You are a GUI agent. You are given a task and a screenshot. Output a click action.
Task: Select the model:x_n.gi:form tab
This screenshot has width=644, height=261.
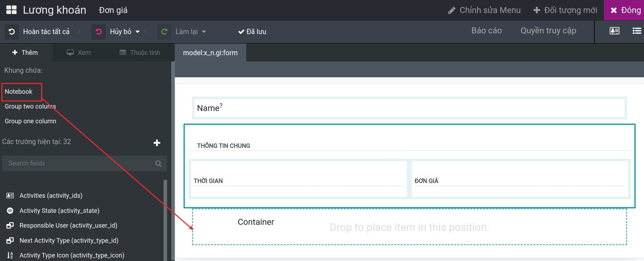pos(210,53)
